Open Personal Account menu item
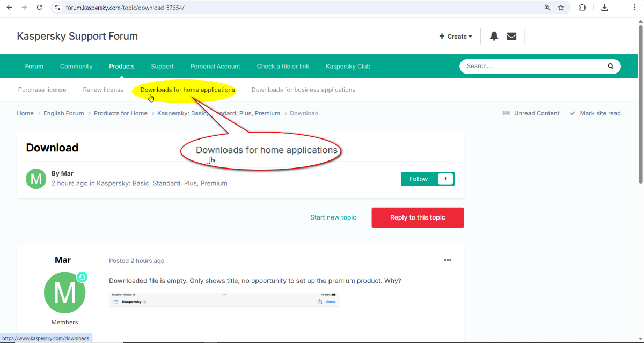This screenshot has height=343, width=644. (215, 66)
